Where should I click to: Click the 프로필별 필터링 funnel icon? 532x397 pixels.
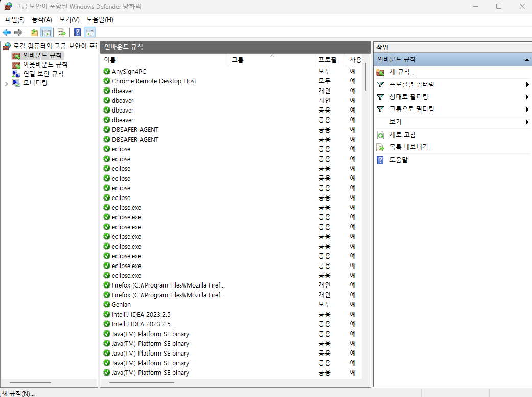380,84
